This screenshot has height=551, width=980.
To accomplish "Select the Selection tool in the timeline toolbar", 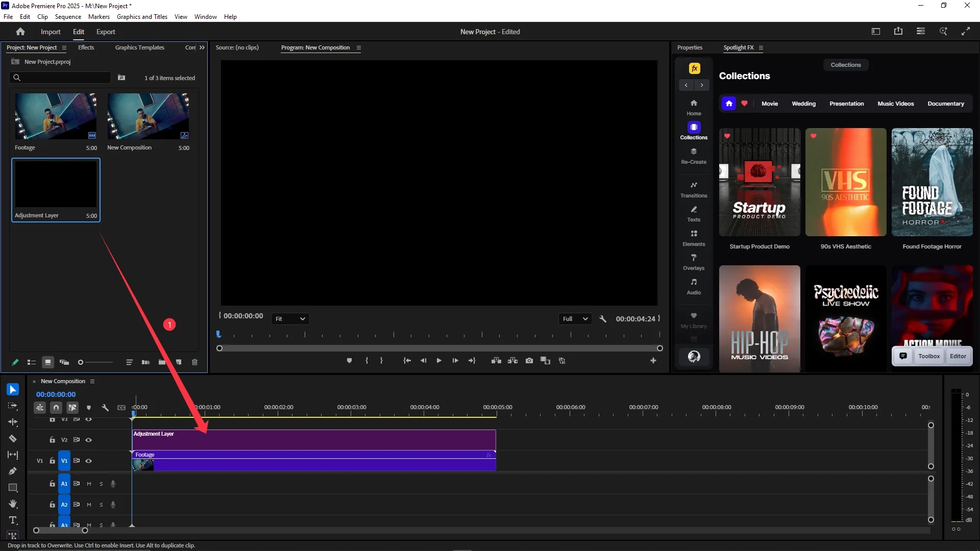I will (x=13, y=390).
